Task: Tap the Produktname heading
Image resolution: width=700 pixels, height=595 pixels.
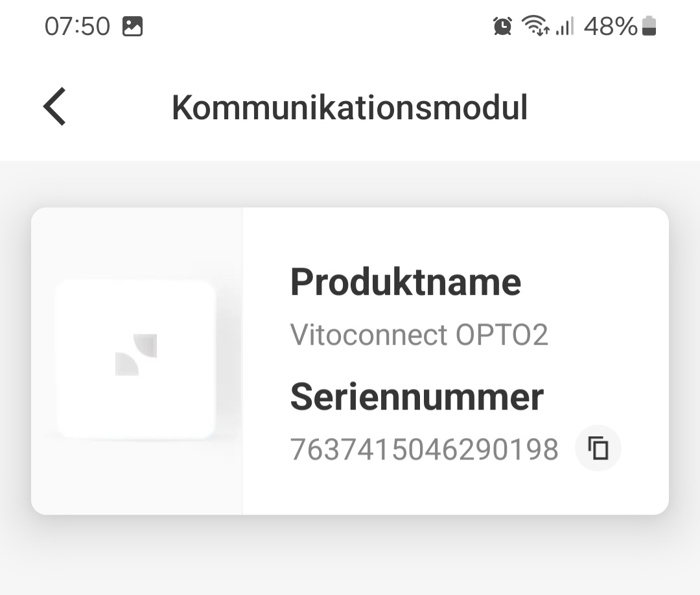Action: (x=405, y=282)
